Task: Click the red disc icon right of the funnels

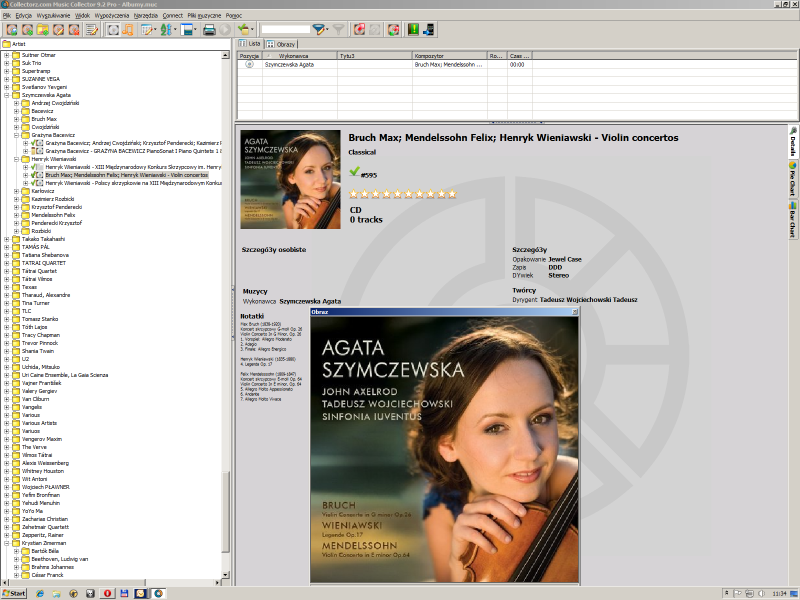Action: pos(359,30)
